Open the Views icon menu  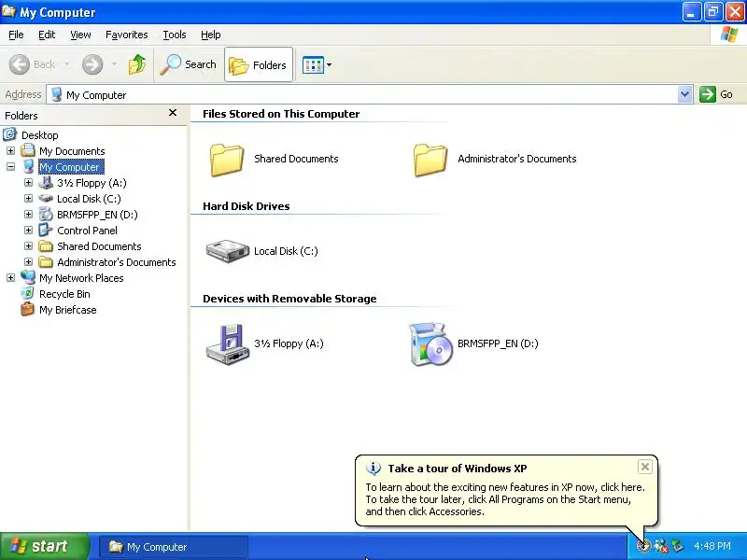point(317,64)
